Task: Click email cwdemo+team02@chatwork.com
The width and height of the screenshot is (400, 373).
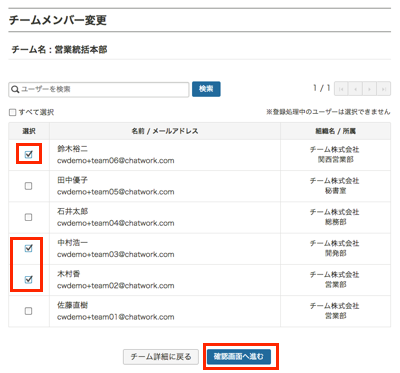Action: 116,286
